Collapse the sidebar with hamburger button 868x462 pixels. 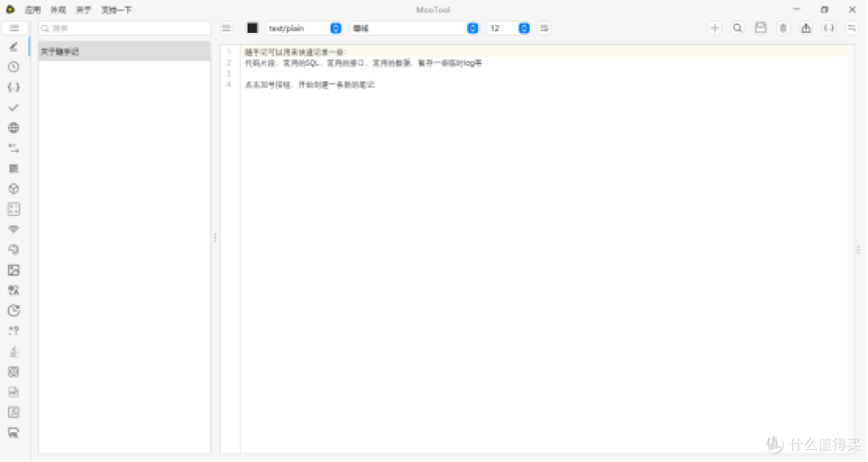click(14, 28)
